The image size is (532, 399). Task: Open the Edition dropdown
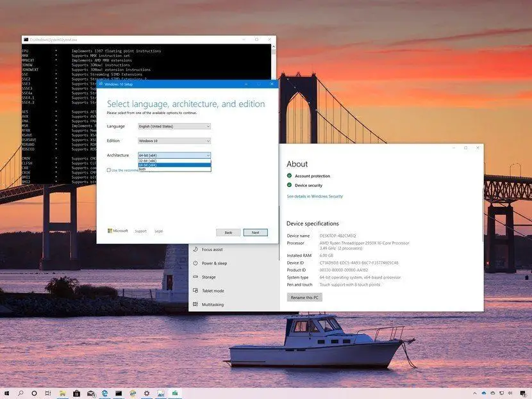(x=174, y=141)
